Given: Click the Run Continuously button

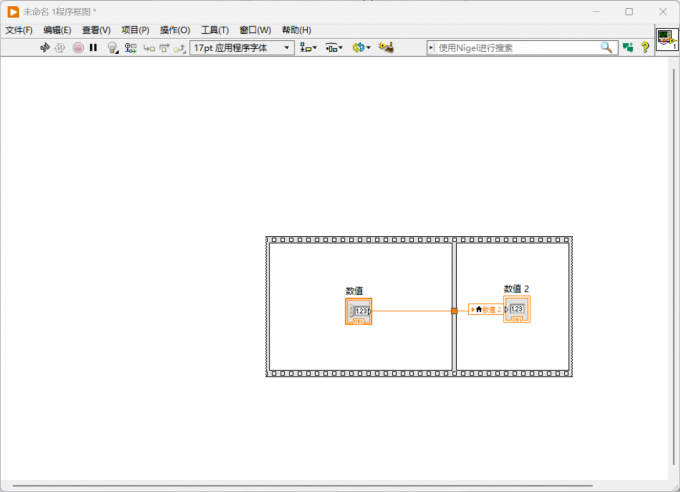Looking at the screenshot, I should [60, 48].
